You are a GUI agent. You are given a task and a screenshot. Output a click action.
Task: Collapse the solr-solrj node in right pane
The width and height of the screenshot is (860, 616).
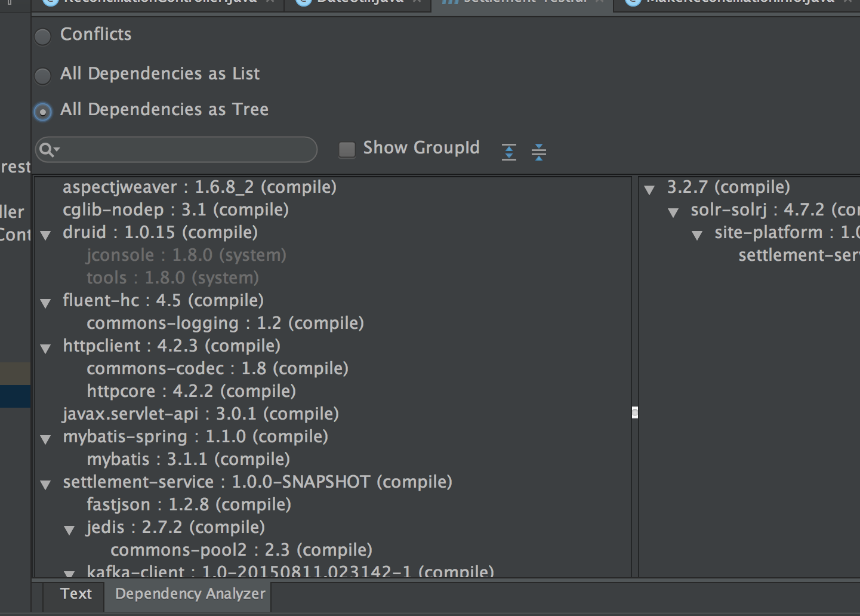[673, 212]
